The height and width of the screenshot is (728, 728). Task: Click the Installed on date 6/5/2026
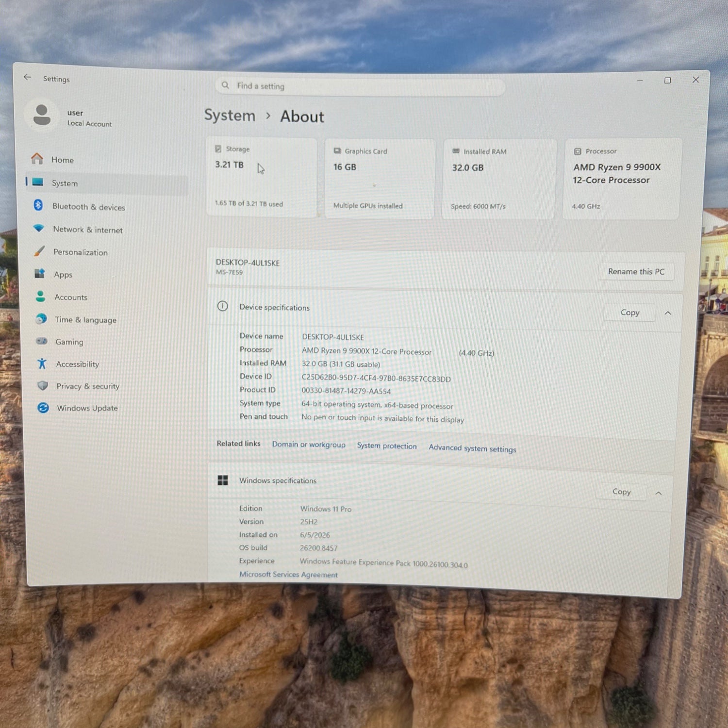click(315, 535)
